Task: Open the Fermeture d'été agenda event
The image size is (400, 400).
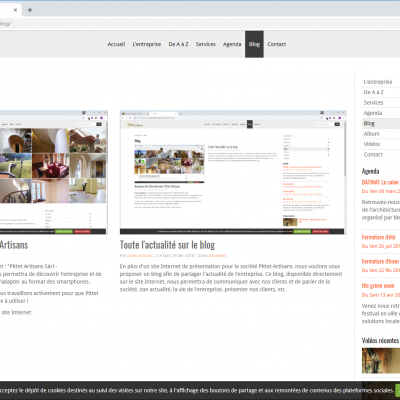Action: pyautogui.click(x=379, y=237)
